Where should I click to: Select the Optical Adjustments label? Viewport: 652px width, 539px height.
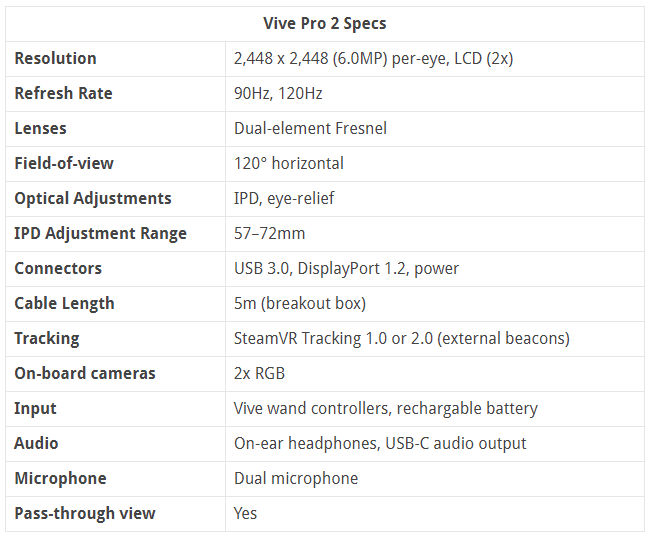click(93, 198)
